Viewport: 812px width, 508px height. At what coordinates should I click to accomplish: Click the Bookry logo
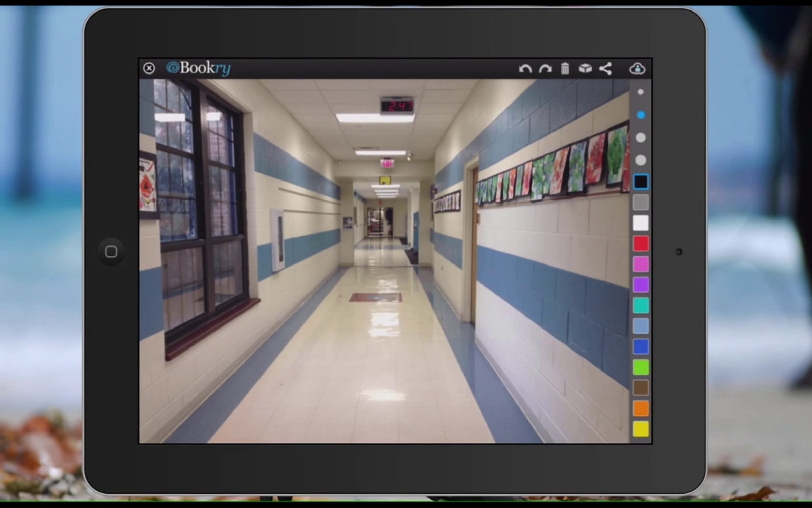coord(199,68)
